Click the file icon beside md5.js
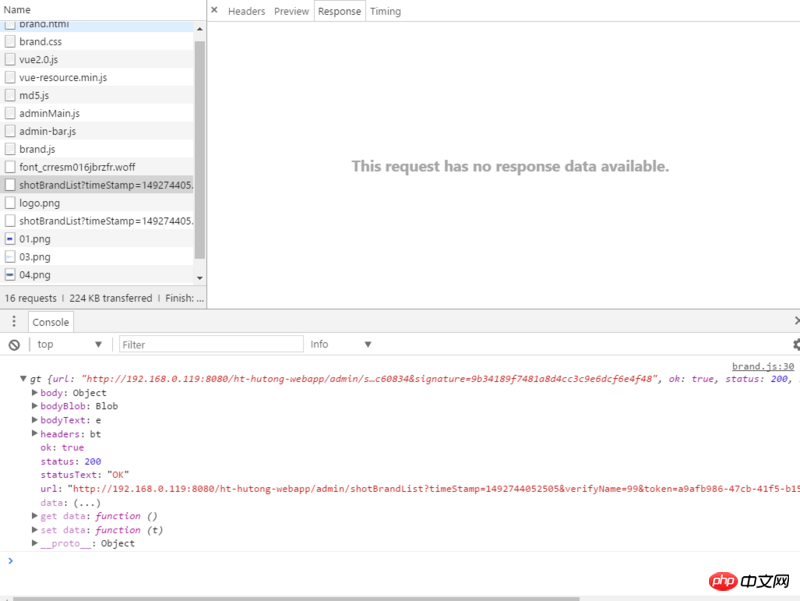Image resolution: width=800 pixels, height=601 pixels. click(10, 95)
